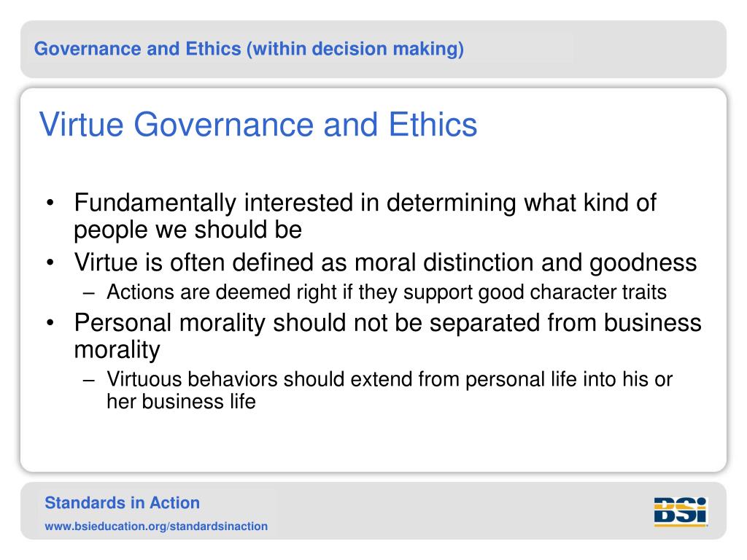Image resolution: width=747 pixels, height=560 pixels.
Task: Click the bullet before Personal morality
Action: coord(50,323)
